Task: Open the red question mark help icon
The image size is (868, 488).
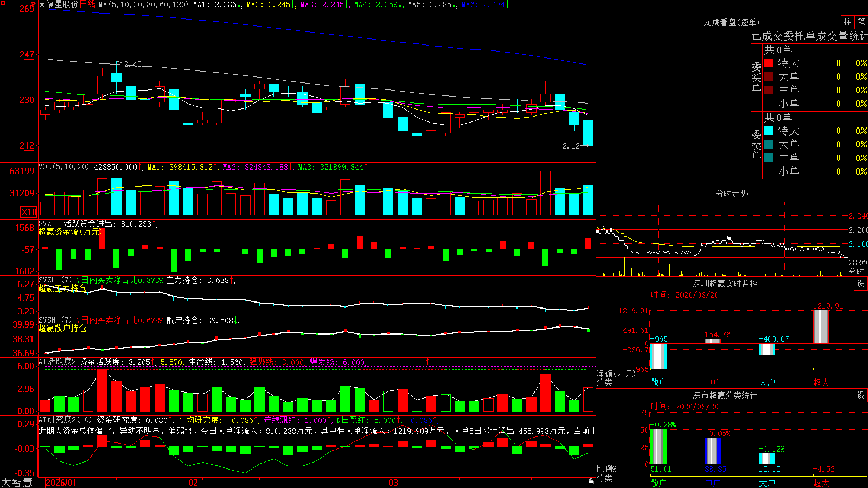Action: 34,4
